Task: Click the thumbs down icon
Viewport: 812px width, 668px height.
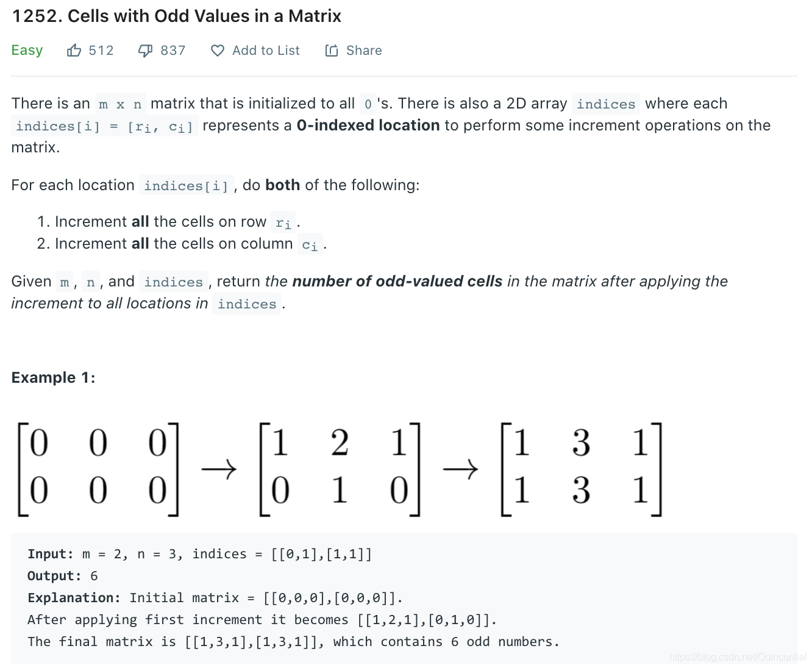Action: [145, 50]
